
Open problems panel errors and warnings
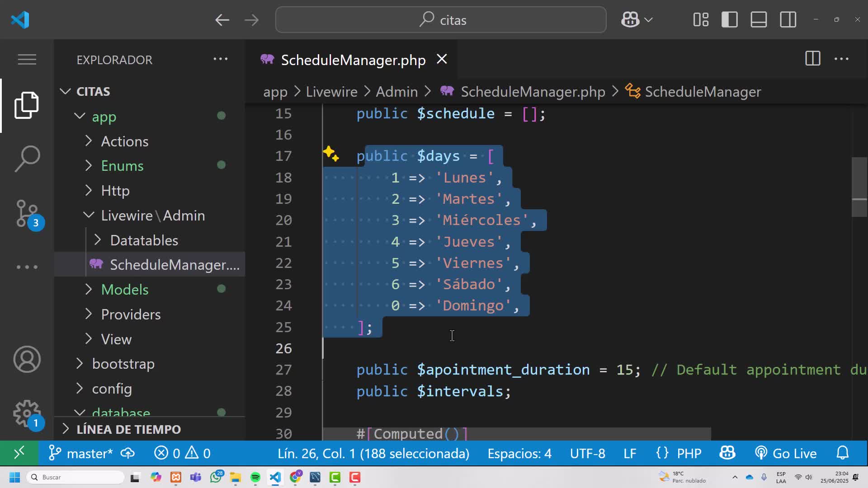(182, 453)
